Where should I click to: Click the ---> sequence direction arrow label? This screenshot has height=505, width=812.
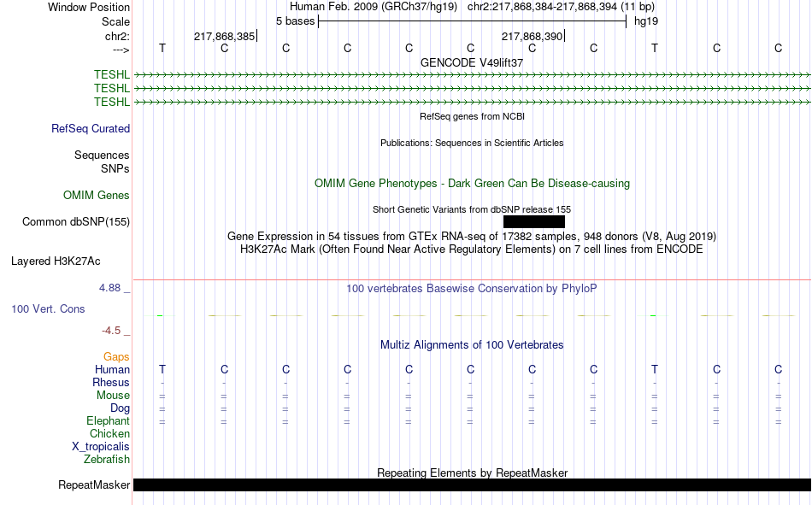(x=121, y=50)
